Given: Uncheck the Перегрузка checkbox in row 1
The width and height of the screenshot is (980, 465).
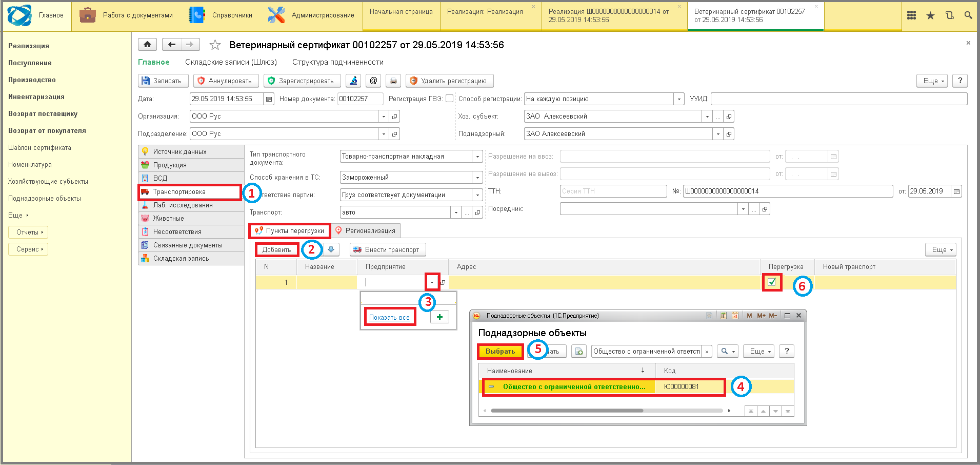Looking at the screenshot, I should [x=772, y=282].
